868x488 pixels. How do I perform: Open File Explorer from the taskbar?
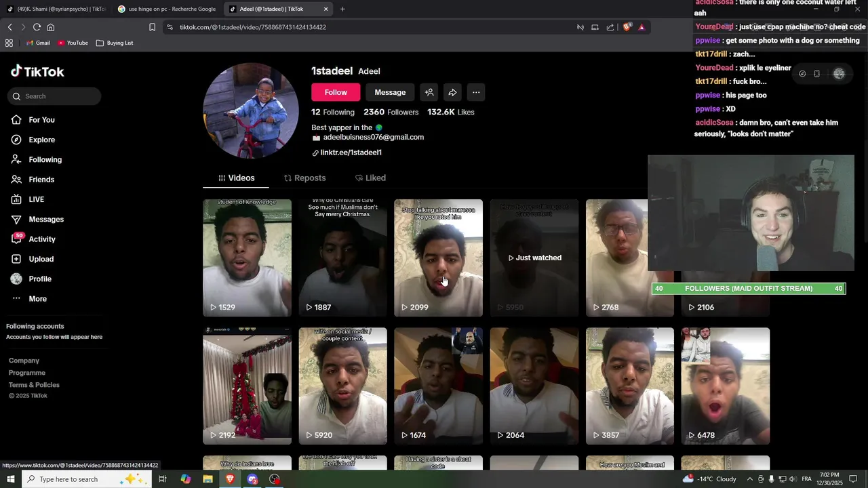208,479
